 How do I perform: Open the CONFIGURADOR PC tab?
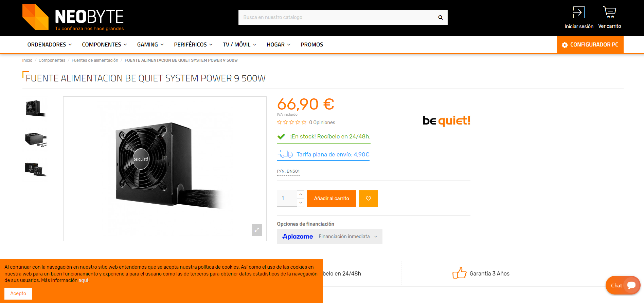point(590,45)
